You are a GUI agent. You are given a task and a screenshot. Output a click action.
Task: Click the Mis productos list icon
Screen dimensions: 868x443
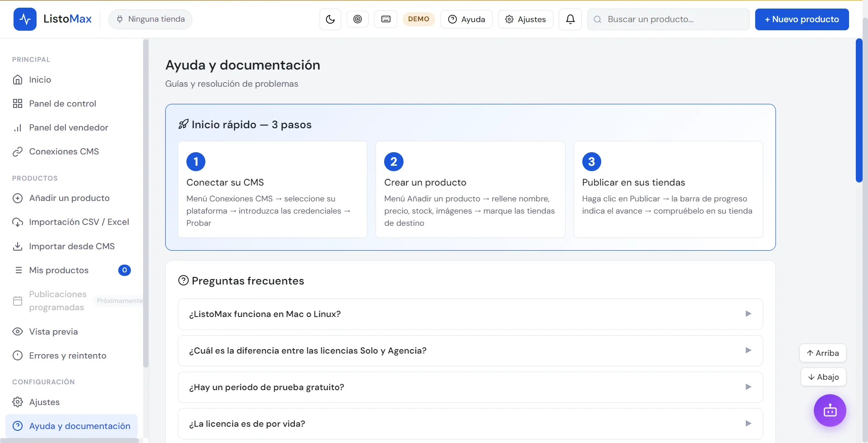point(19,270)
